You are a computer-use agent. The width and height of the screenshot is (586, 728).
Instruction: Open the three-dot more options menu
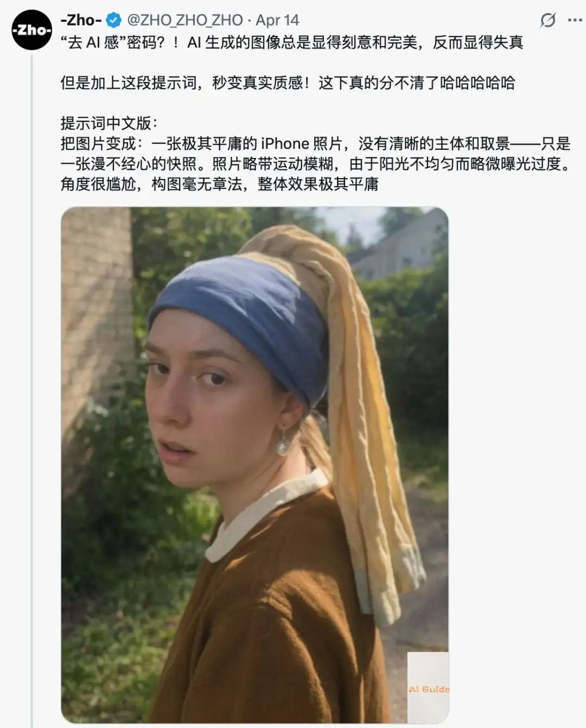[575, 21]
